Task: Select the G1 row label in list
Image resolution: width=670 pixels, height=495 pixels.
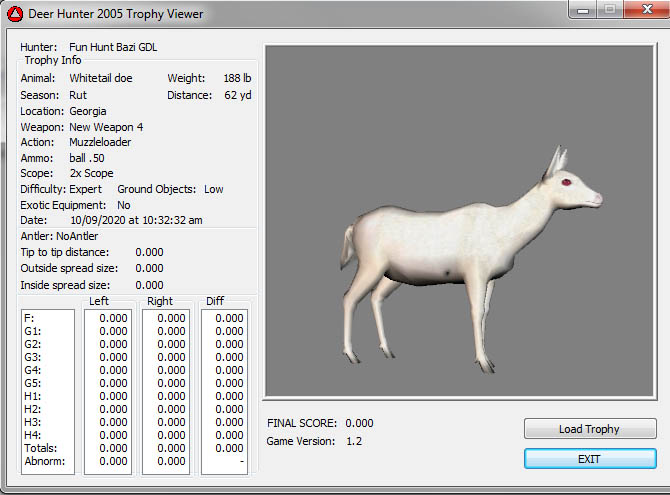Action: click(31, 331)
